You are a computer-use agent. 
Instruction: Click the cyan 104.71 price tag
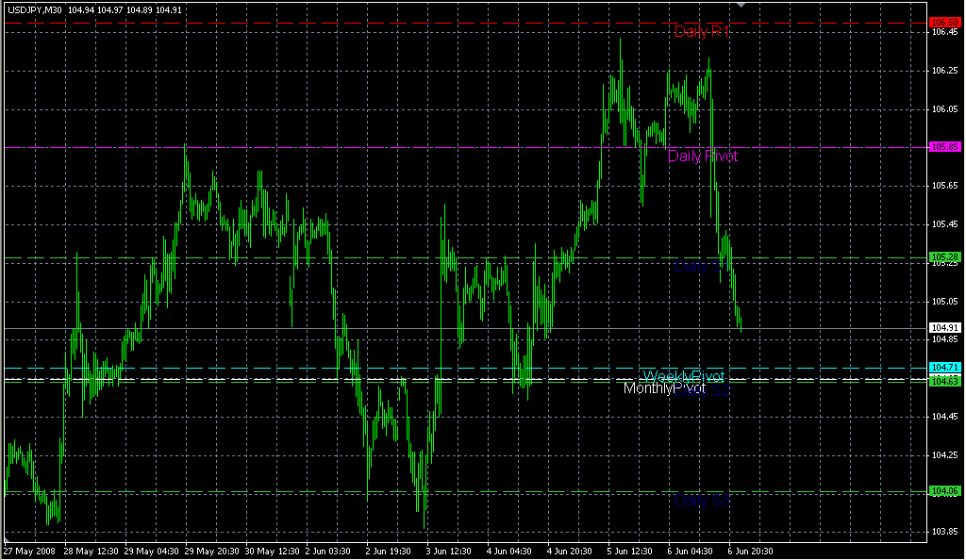coord(944,367)
